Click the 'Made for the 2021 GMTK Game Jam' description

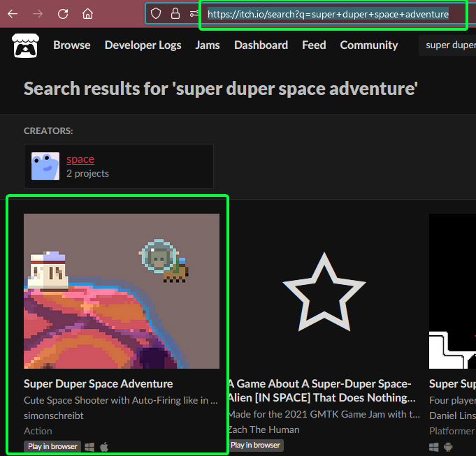pyautogui.click(x=324, y=414)
